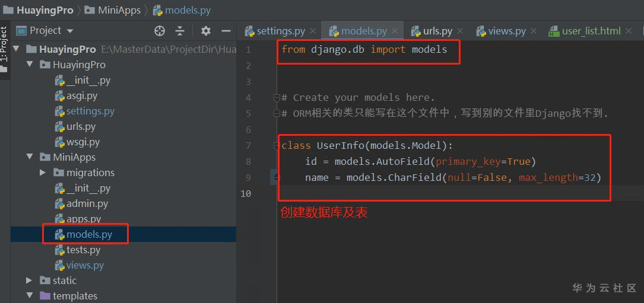Click the fold end marker at line 9
This screenshot has height=303, width=644.
(277, 177)
